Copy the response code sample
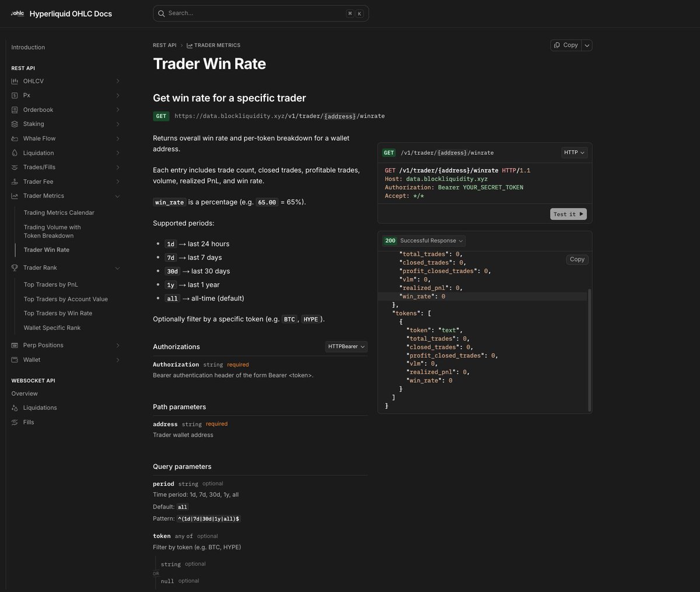The width and height of the screenshot is (700, 592). [577, 259]
